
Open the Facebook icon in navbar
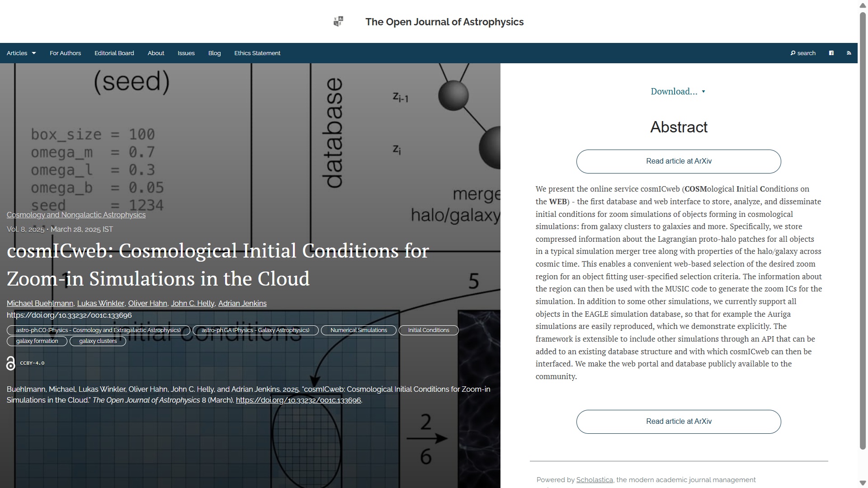[x=831, y=53]
